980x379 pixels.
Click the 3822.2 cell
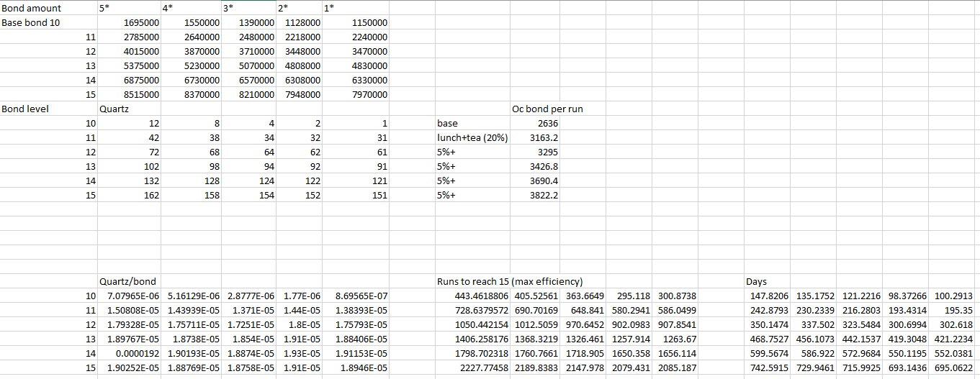pos(536,195)
